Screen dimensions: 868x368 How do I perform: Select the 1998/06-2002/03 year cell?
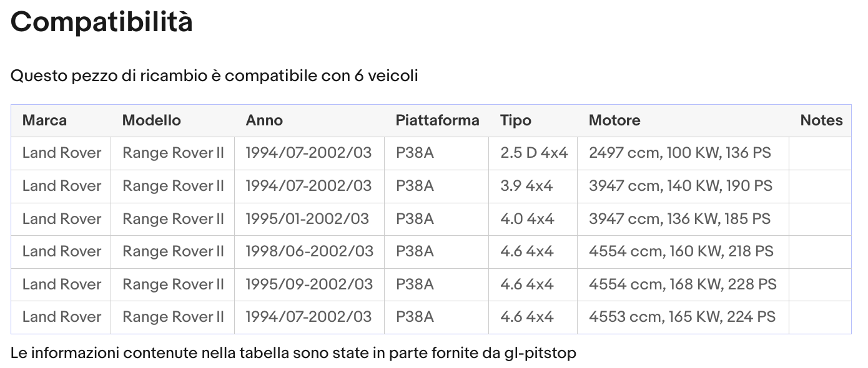[309, 251]
